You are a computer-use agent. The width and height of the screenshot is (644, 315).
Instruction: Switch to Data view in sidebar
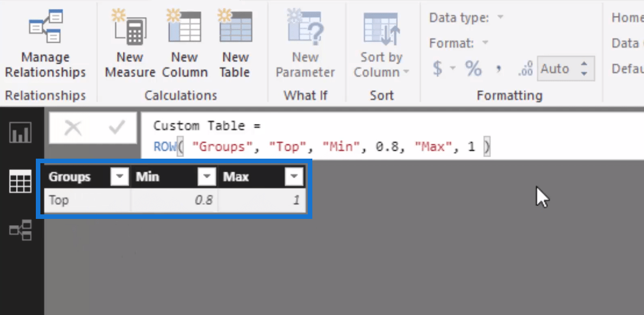[x=20, y=181]
